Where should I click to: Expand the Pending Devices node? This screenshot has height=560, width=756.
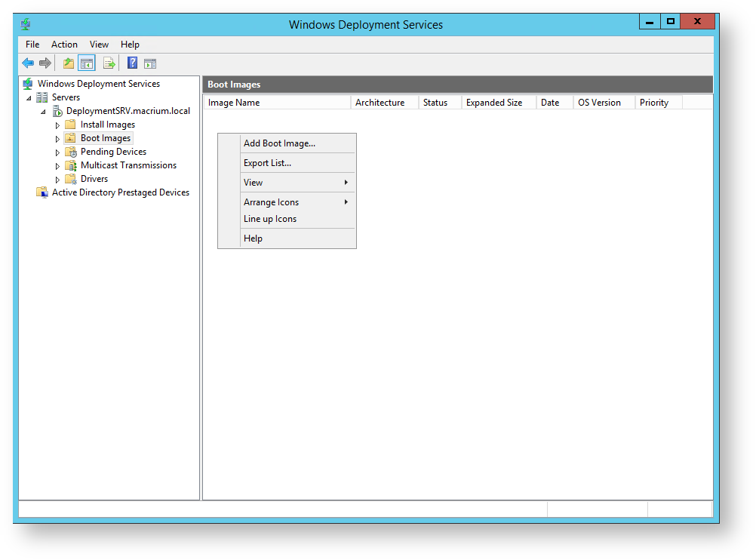click(57, 152)
